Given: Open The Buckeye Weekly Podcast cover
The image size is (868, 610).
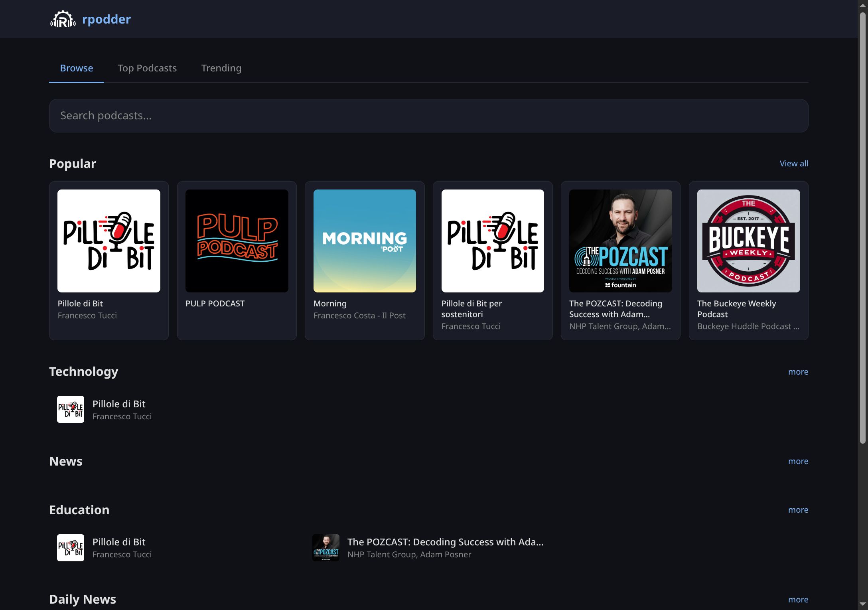Looking at the screenshot, I should (748, 240).
